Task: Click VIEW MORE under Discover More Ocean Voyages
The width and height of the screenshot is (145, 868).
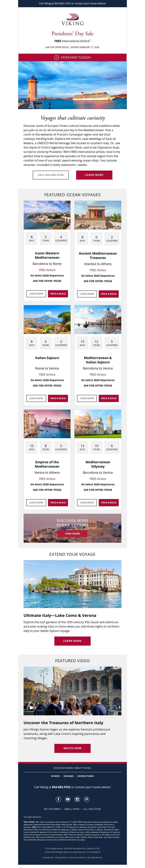Action: pyautogui.click(x=72, y=533)
